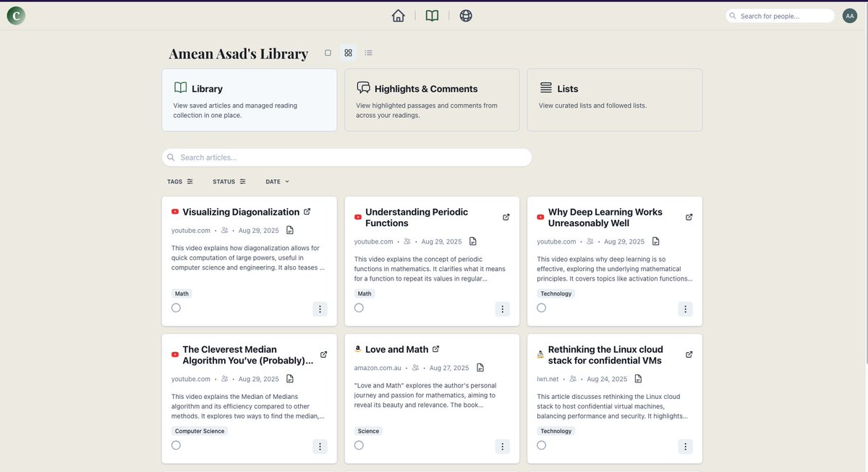Open Visualizing Diagonalization article title
Viewport: 868px width, 472px height.
point(241,212)
